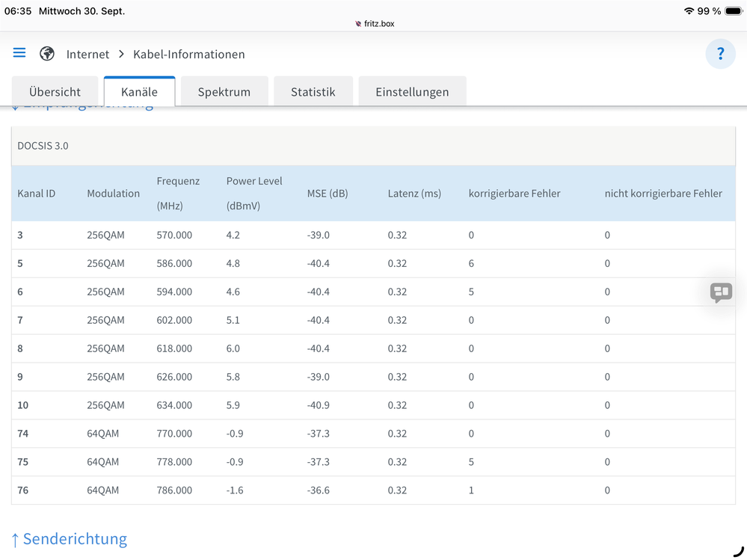747x560 pixels.
Task: Click the Frequenz (MHz) column header
Action: [x=178, y=194]
